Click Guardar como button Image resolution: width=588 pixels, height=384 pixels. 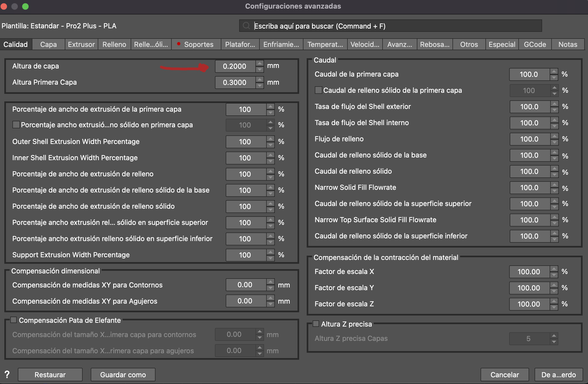point(123,375)
